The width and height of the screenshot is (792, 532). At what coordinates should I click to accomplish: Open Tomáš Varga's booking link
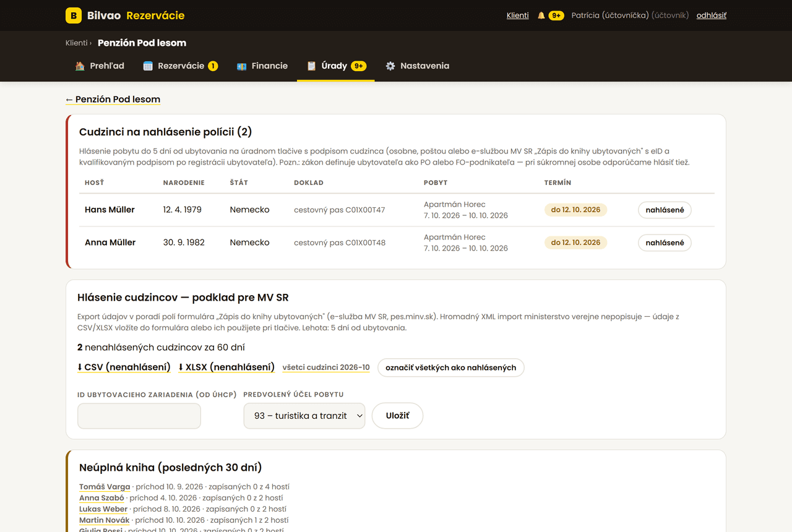click(105, 487)
